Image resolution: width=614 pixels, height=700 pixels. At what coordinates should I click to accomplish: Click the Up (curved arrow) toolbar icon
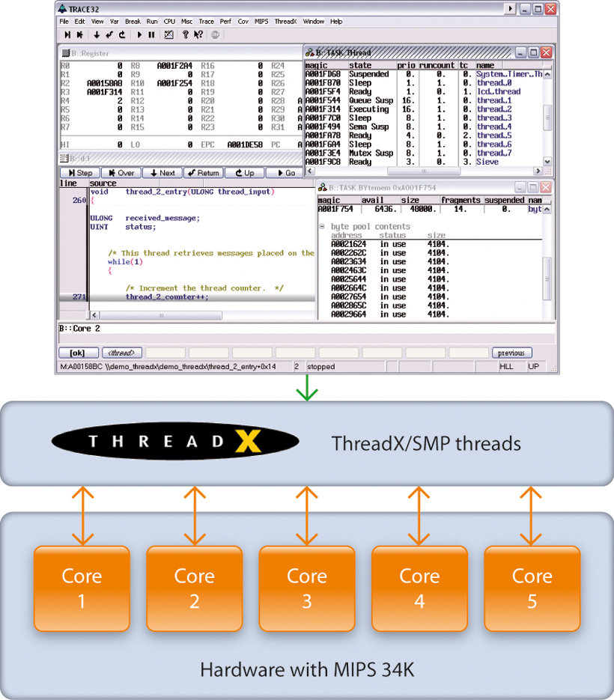point(122,35)
